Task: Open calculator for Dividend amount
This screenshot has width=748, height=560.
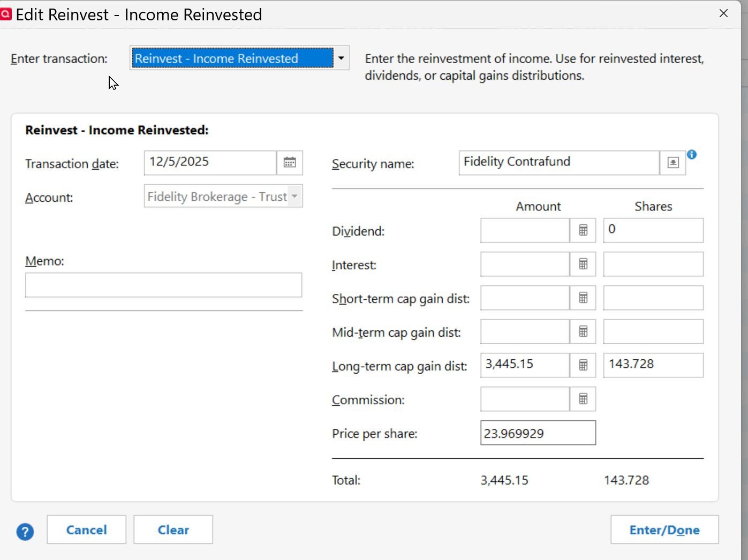Action: pos(583,230)
